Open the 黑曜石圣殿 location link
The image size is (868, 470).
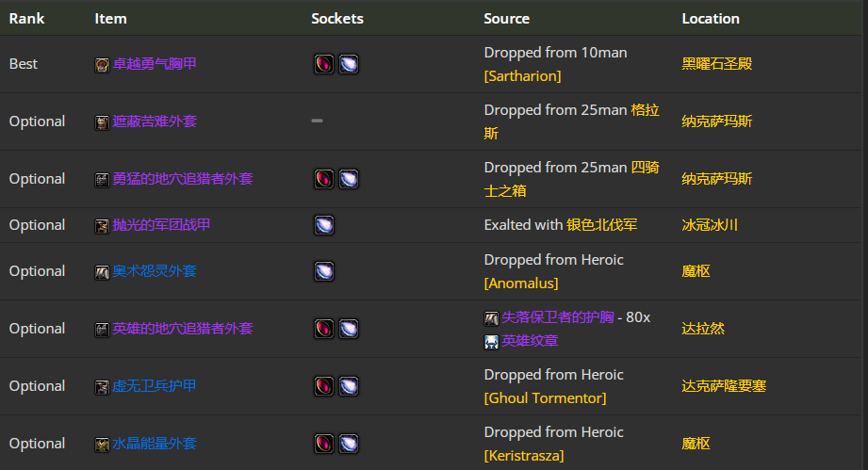[717, 64]
